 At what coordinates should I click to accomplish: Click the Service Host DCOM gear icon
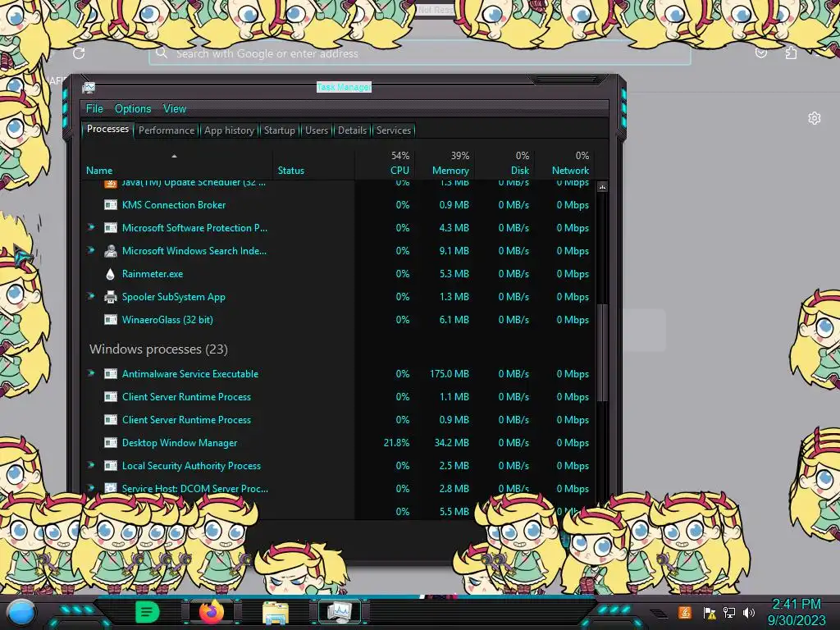click(x=111, y=488)
